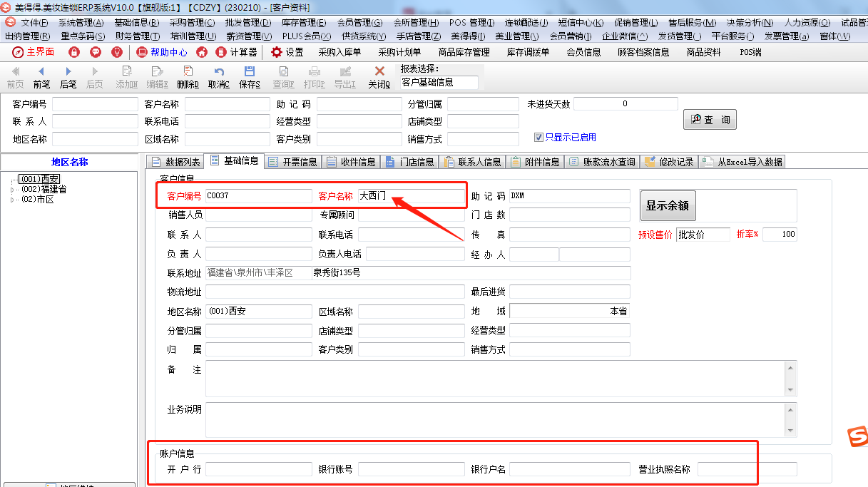The height and width of the screenshot is (487, 868).
Task: Go to 后页 last page
Action: click(95, 77)
